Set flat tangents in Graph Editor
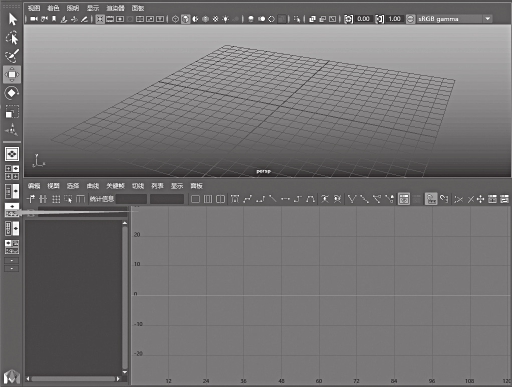 pos(285,199)
